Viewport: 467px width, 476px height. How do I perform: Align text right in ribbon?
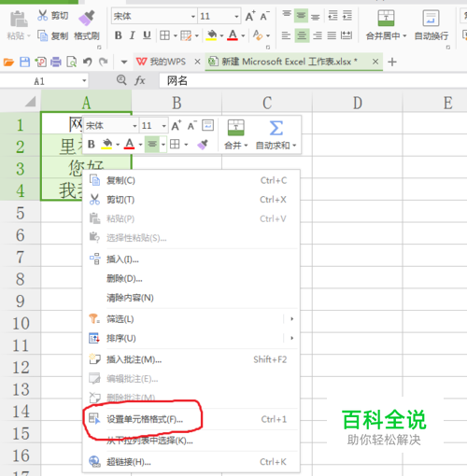(x=318, y=35)
